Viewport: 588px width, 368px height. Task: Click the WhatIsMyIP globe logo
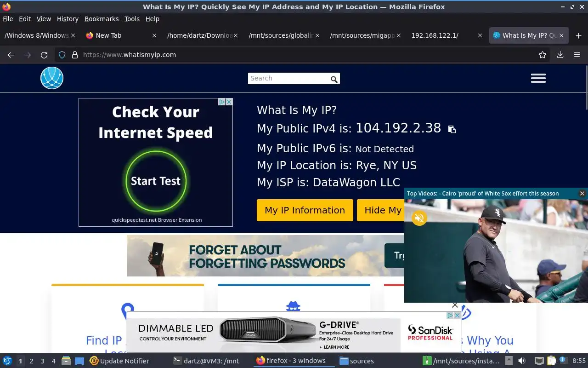coord(52,78)
